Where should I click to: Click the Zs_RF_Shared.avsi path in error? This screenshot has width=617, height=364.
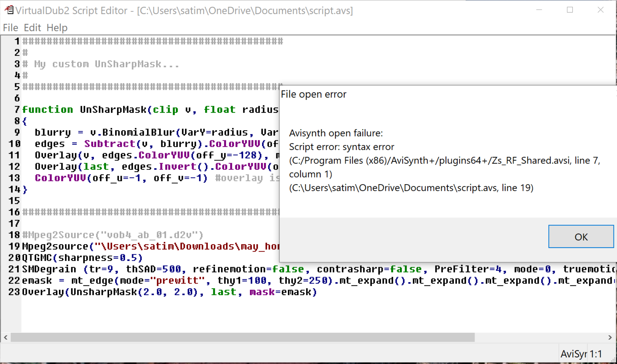[x=430, y=160]
